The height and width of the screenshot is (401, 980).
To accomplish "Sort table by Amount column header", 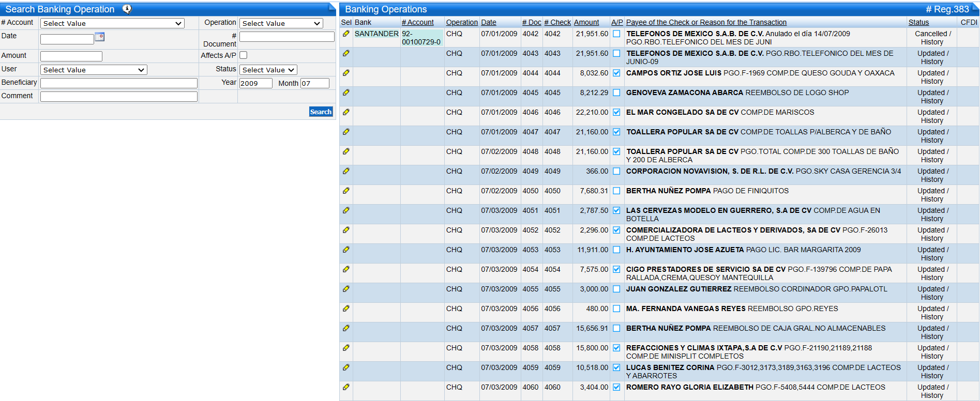I will tap(586, 22).
